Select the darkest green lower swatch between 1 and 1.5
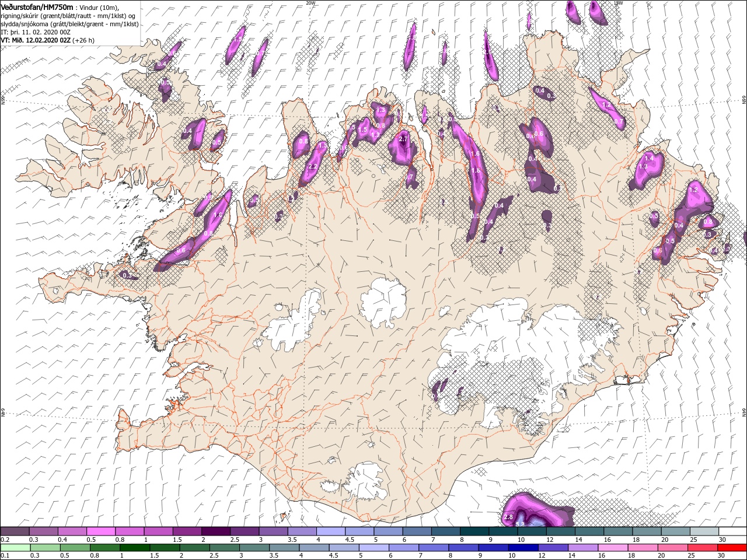This screenshot has width=747, height=560. (134, 548)
